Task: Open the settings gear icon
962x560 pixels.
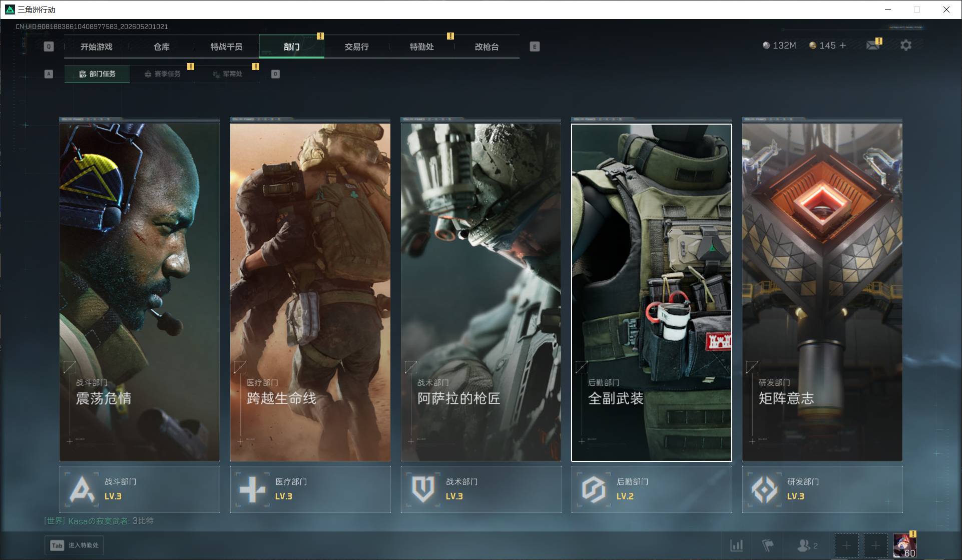Action: pyautogui.click(x=905, y=46)
